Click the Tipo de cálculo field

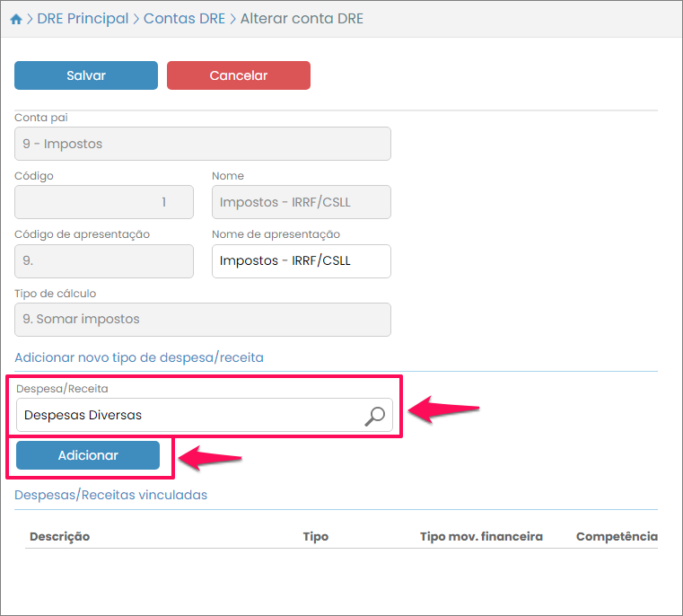click(x=202, y=319)
